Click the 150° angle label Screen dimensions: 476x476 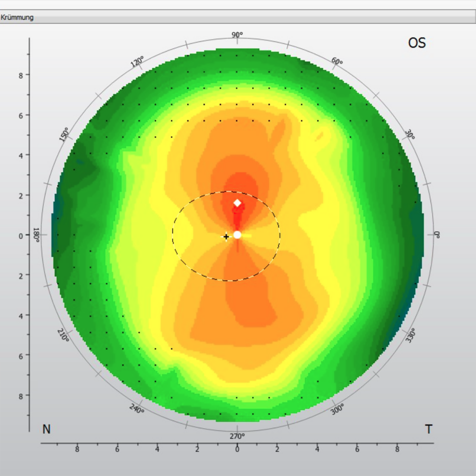click(x=64, y=134)
